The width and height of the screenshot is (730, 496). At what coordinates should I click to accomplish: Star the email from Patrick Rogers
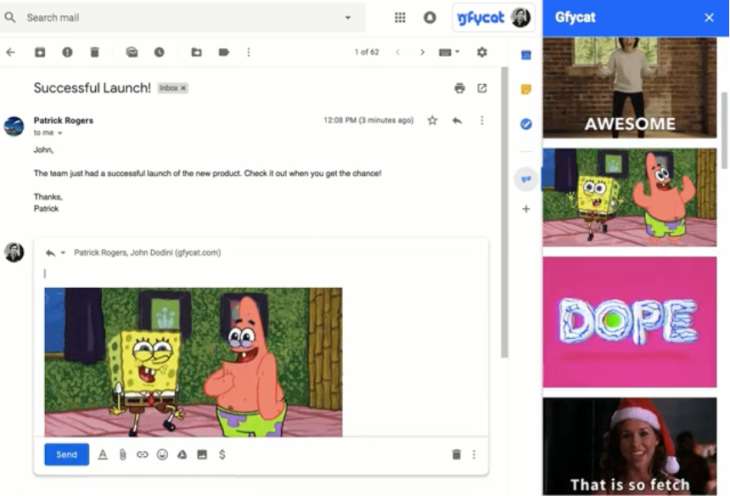pyautogui.click(x=433, y=121)
